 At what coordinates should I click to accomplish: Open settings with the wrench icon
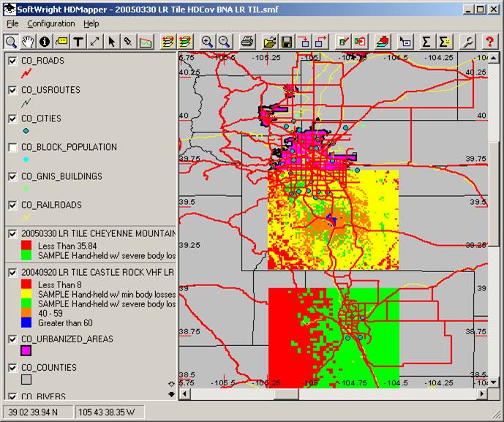467,42
